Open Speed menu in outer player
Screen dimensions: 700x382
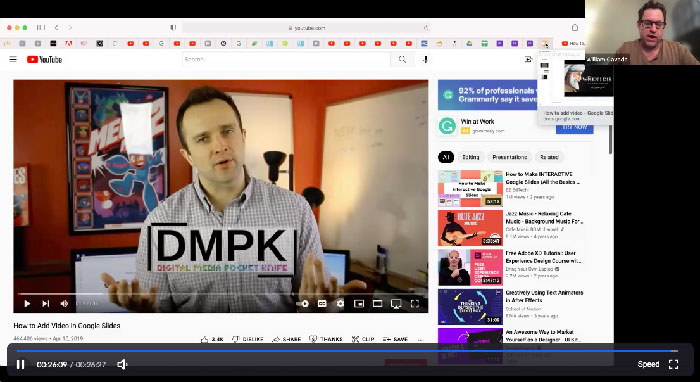648,364
